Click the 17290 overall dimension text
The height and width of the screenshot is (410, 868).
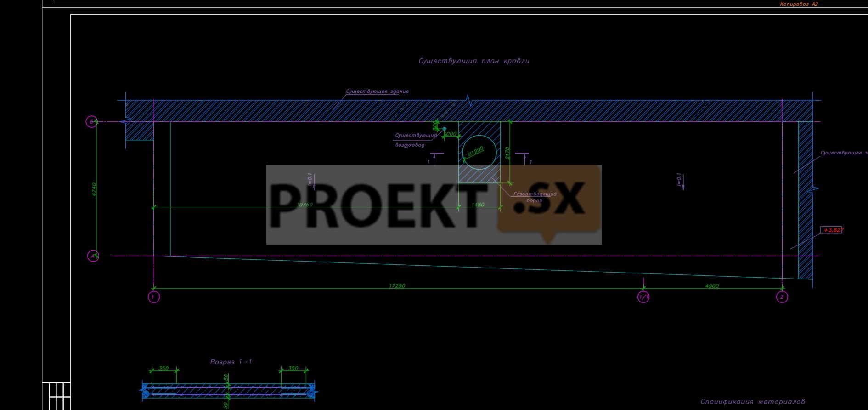click(x=397, y=286)
